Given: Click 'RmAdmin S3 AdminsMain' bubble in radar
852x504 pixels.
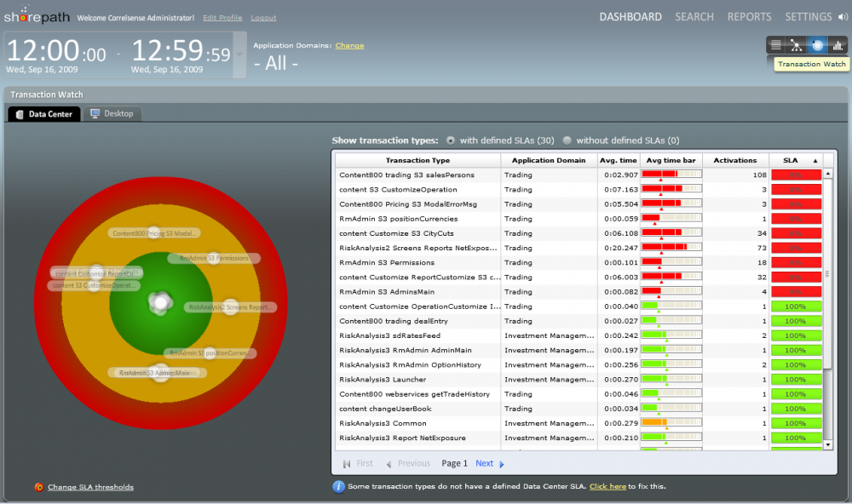Looking at the screenshot, I should (158, 373).
